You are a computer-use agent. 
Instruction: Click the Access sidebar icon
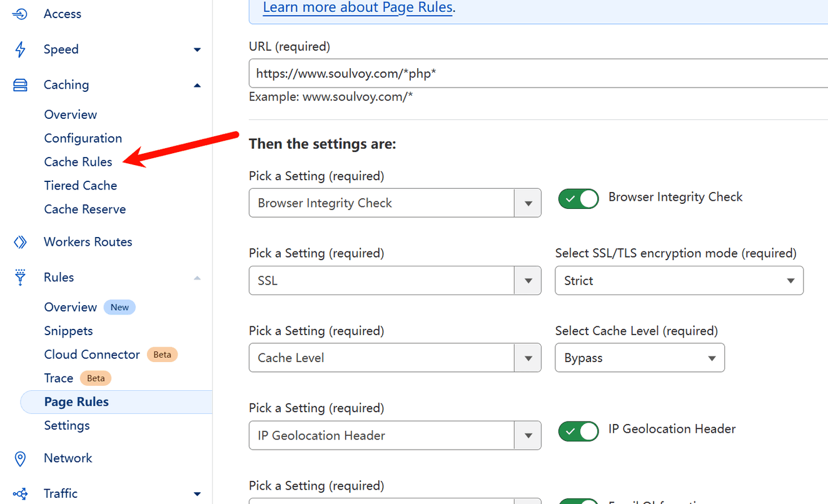tap(19, 13)
